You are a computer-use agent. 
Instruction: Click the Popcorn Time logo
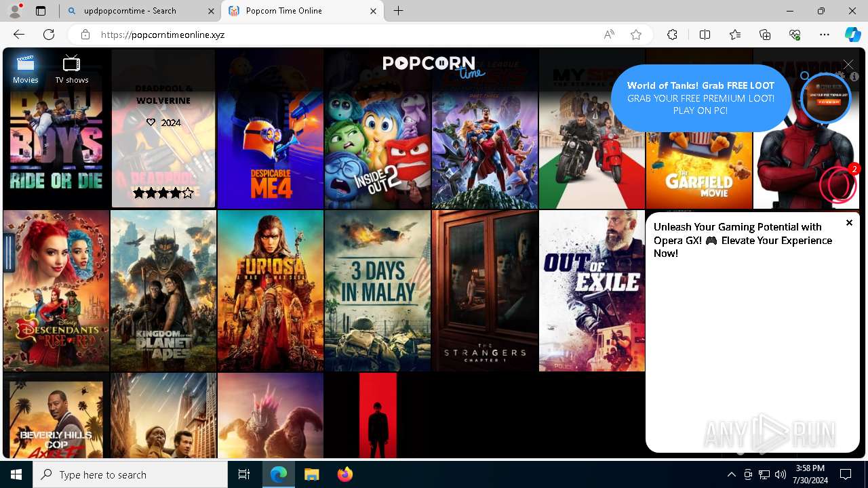(x=434, y=66)
